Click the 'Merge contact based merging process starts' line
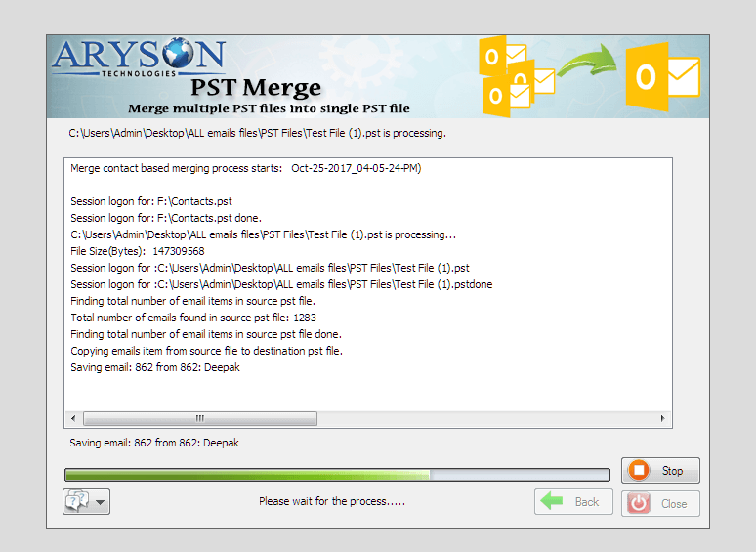Viewport: 756px width, 552px height. (246, 168)
